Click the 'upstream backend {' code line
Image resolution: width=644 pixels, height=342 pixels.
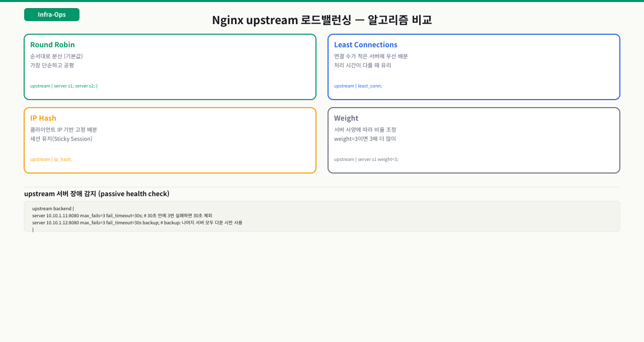click(x=53, y=208)
